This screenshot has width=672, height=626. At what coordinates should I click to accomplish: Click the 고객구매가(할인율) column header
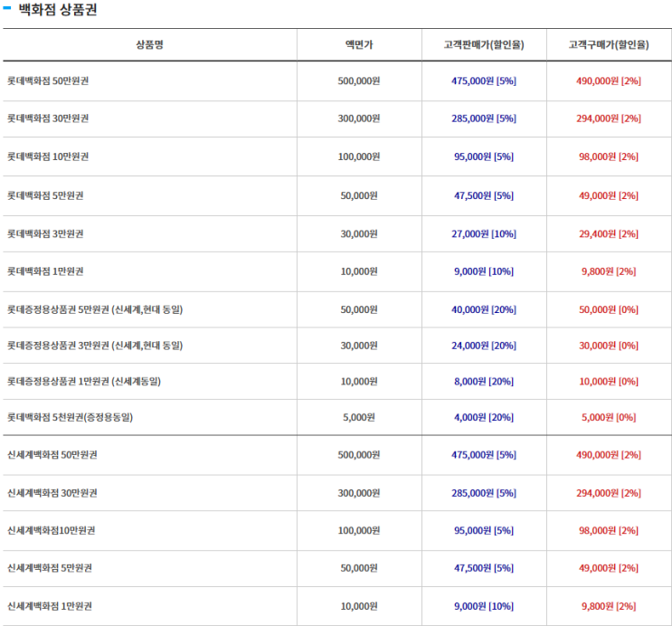pyautogui.click(x=608, y=44)
